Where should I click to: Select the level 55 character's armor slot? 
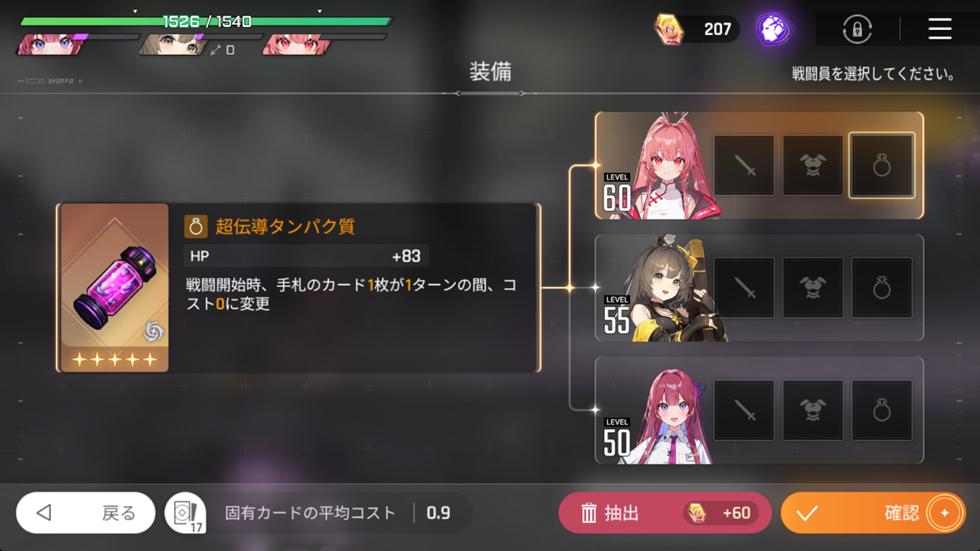pos(813,288)
